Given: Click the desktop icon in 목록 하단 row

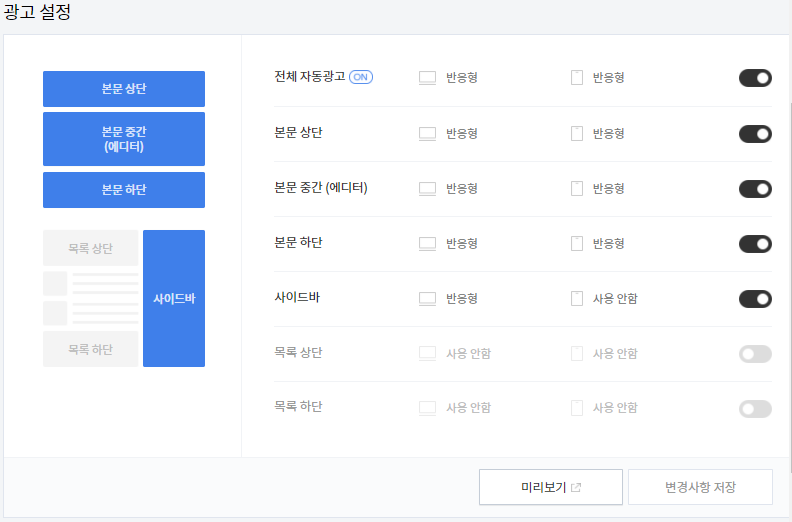Looking at the screenshot, I should pos(427,408).
